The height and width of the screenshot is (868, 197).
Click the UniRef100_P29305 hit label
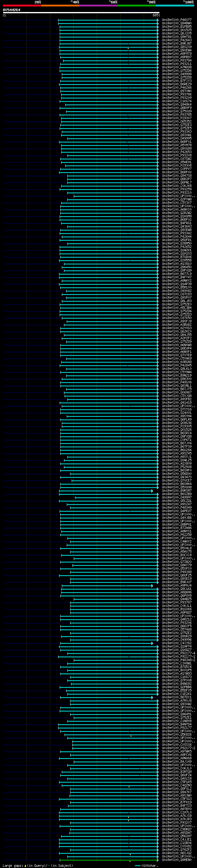point(177,426)
